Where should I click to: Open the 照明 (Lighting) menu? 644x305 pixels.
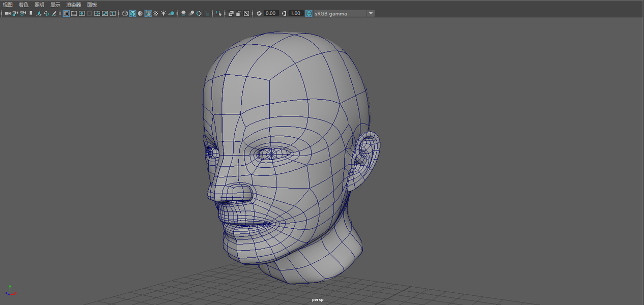pyautogui.click(x=39, y=5)
